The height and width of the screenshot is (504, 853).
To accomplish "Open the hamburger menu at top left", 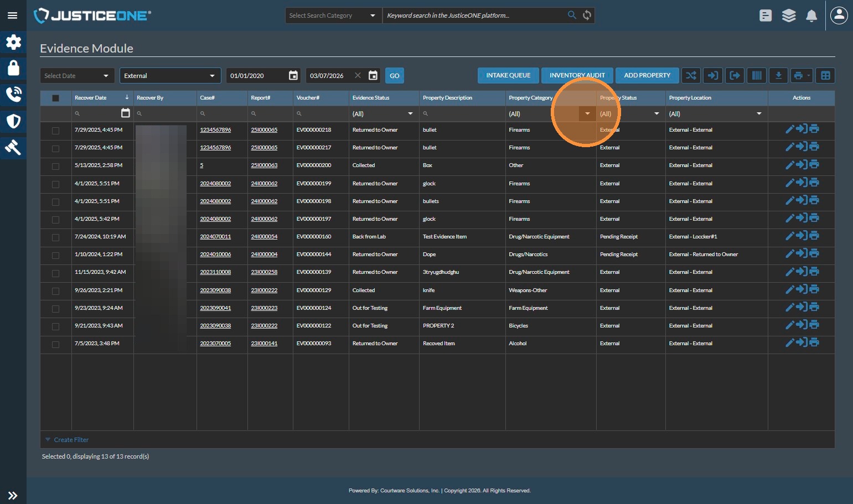I will [x=13, y=15].
